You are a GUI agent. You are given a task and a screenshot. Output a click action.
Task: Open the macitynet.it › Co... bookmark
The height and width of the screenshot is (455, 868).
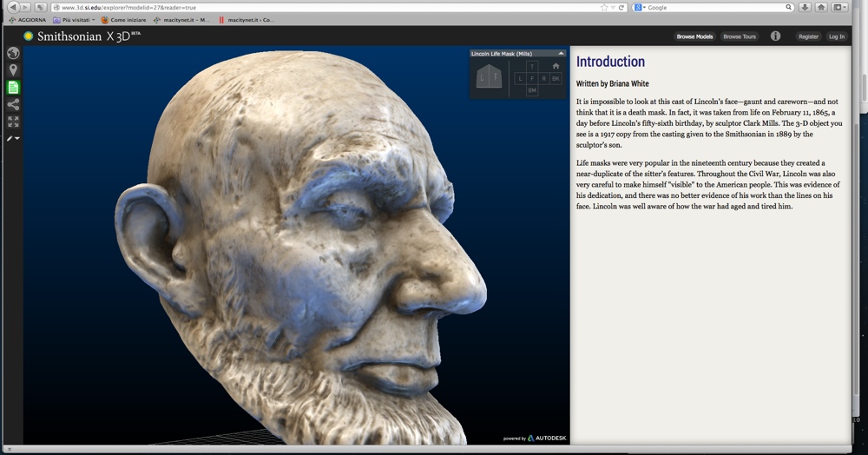click(247, 20)
